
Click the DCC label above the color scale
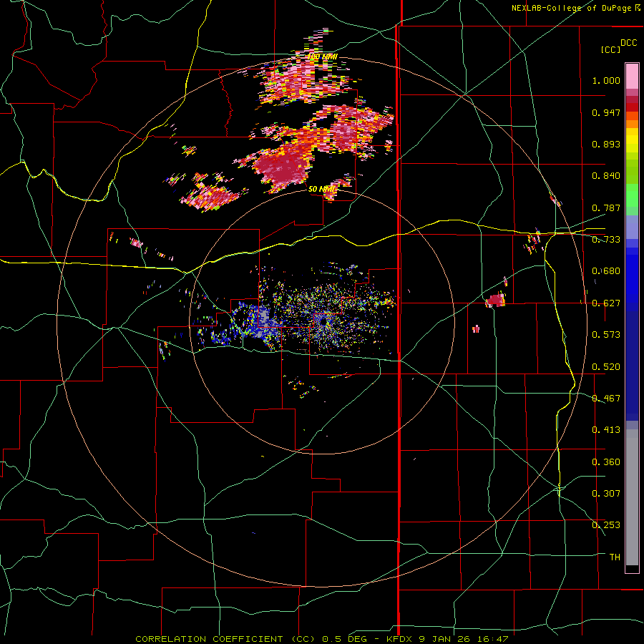(x=628, y=43)
